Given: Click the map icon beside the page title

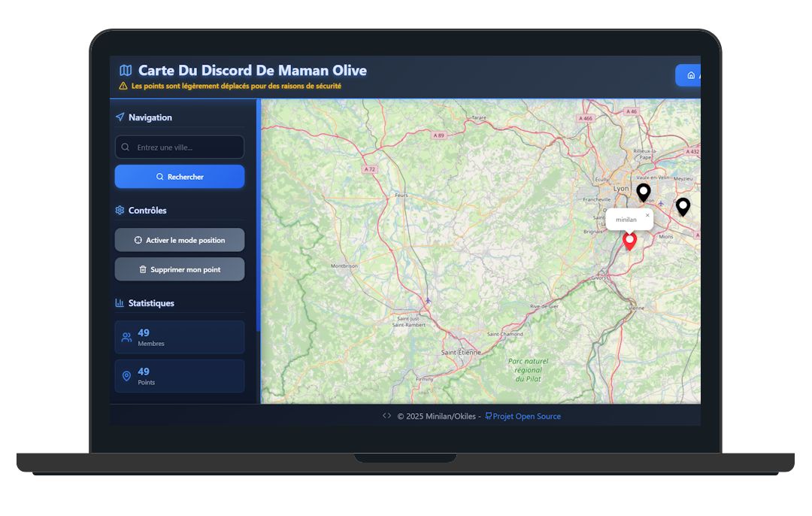Looking at the screenshot, I should (x=125, y=69).
